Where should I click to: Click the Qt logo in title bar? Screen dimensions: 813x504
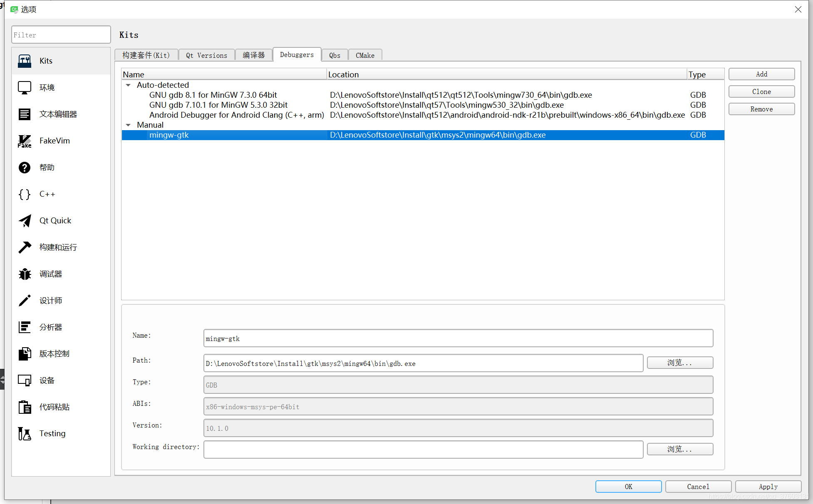pos(14,9)
